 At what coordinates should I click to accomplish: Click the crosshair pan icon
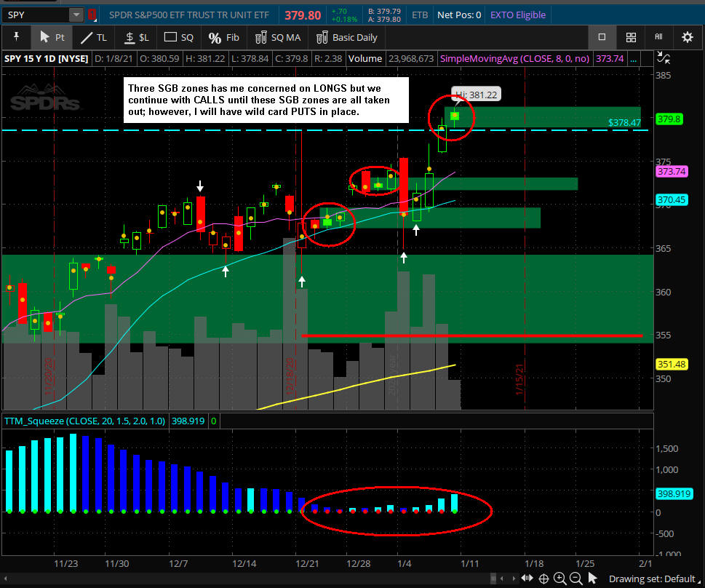tap(543, 579)
